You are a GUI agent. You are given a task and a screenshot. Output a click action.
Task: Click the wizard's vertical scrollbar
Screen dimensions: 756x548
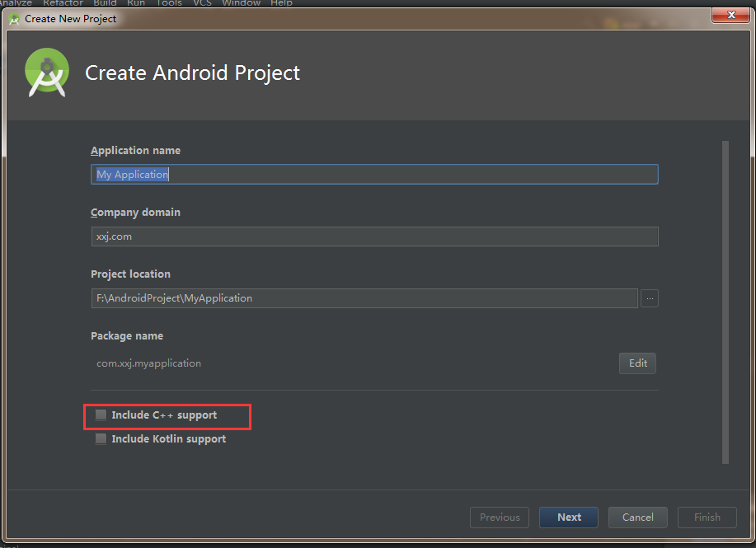click(x=725, y=302)
